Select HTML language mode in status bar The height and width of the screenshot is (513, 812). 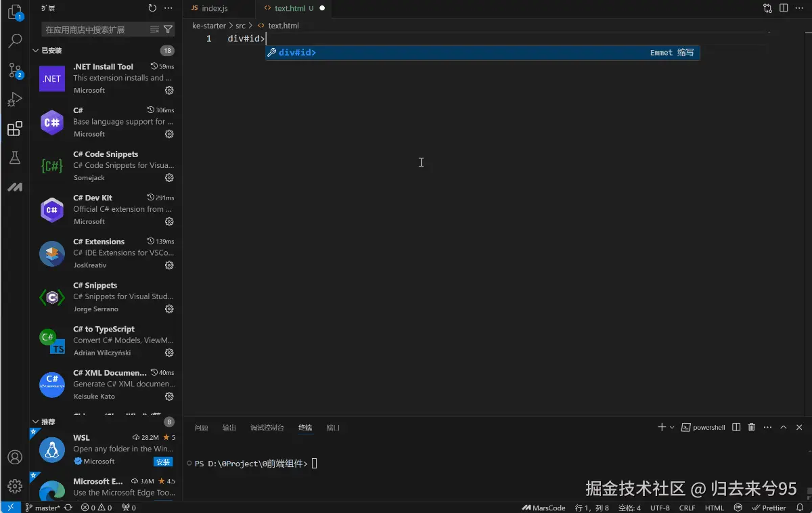click(x=715, y=508)
